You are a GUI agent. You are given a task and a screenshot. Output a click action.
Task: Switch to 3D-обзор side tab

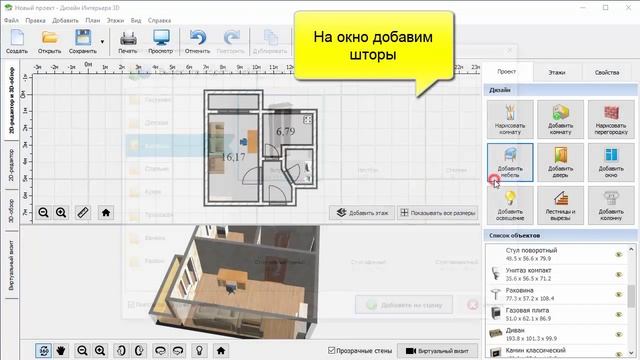(x=11, y=211)
